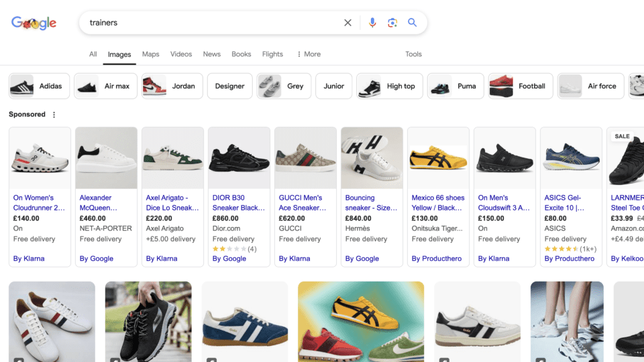Select the All results tab
The height and width of the screenshot is (362, 644).
pos(93,54)
